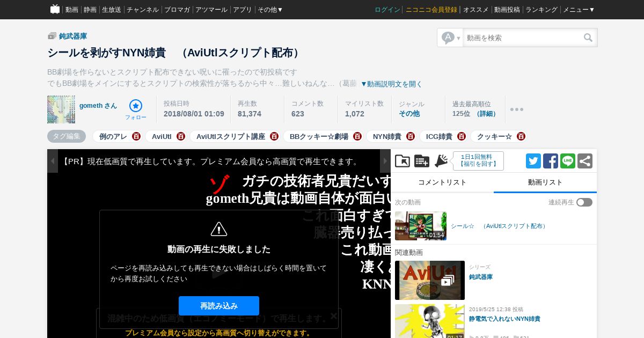Screen dimensions: 644x338
Task: Click the NYN姉貴 tag
Action: click(x=387, y=136)
